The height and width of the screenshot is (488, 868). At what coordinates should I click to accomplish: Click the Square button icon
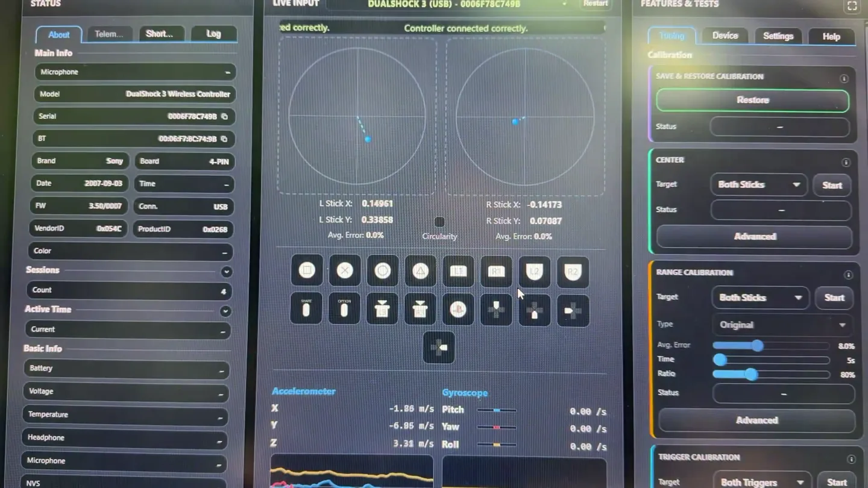pyautogui.click(x=307, y=271)
